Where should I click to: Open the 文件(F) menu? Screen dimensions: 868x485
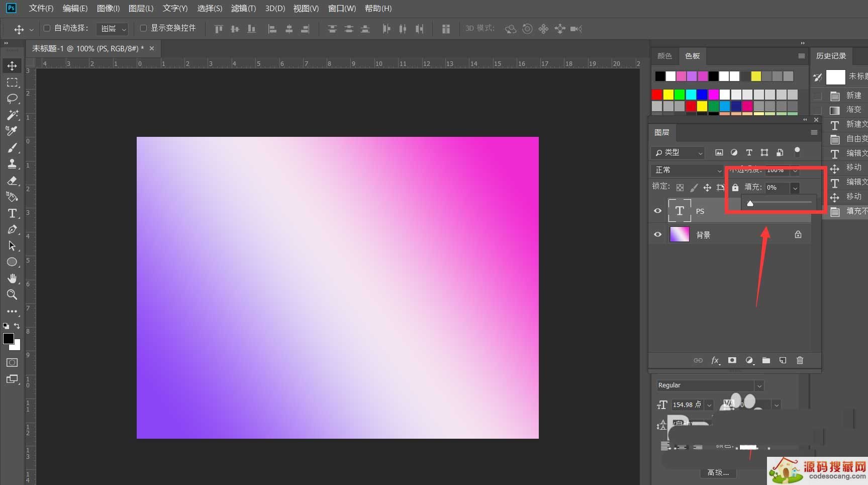point(41,9)
